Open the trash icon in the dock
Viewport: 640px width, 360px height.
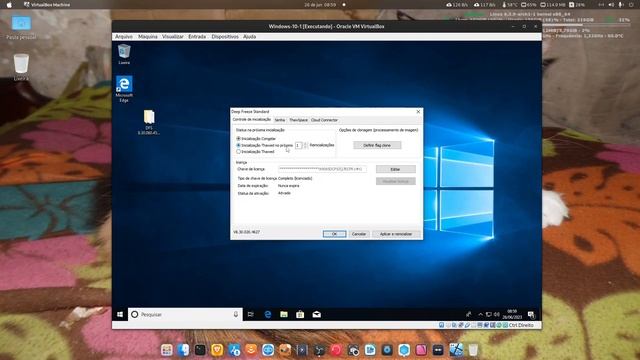coord(473,350)
